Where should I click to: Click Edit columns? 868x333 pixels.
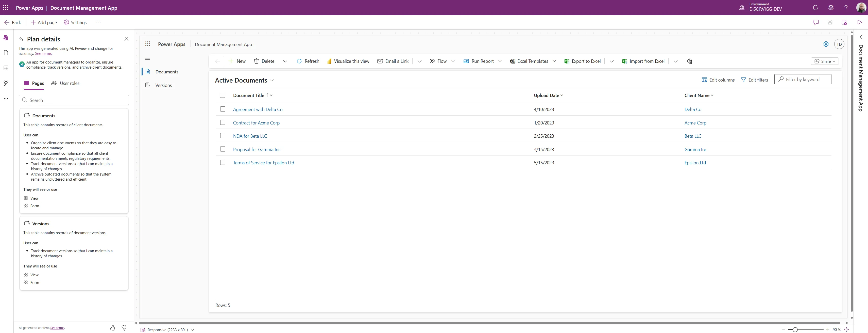click(718, 80)
